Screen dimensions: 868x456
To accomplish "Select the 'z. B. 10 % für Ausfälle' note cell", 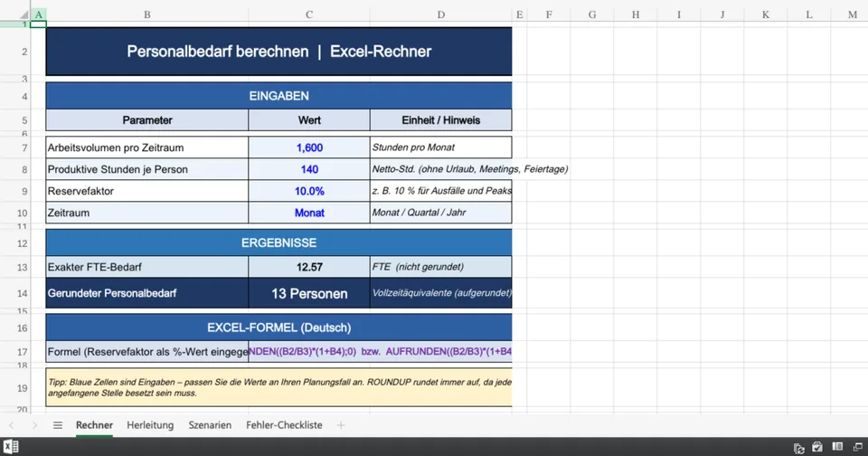I will click(x=440, y=191).
